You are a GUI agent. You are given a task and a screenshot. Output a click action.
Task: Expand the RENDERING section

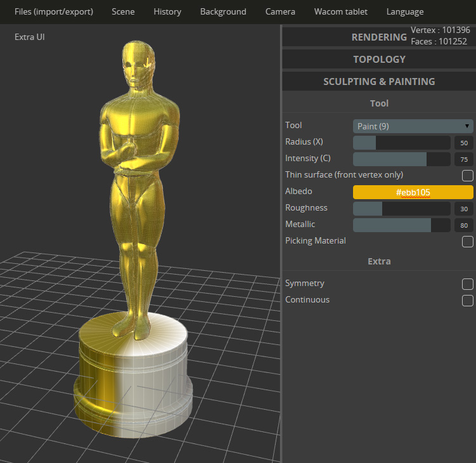(379, 37)
